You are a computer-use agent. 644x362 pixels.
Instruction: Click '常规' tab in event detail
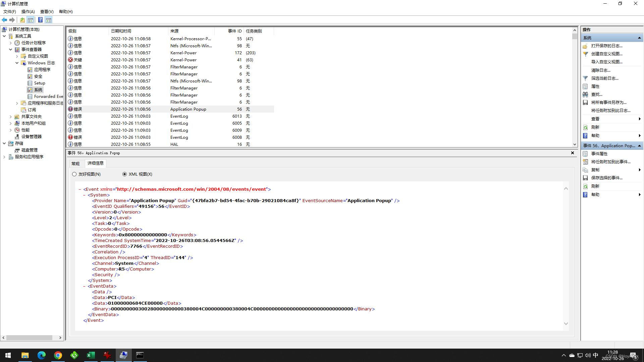75,163
